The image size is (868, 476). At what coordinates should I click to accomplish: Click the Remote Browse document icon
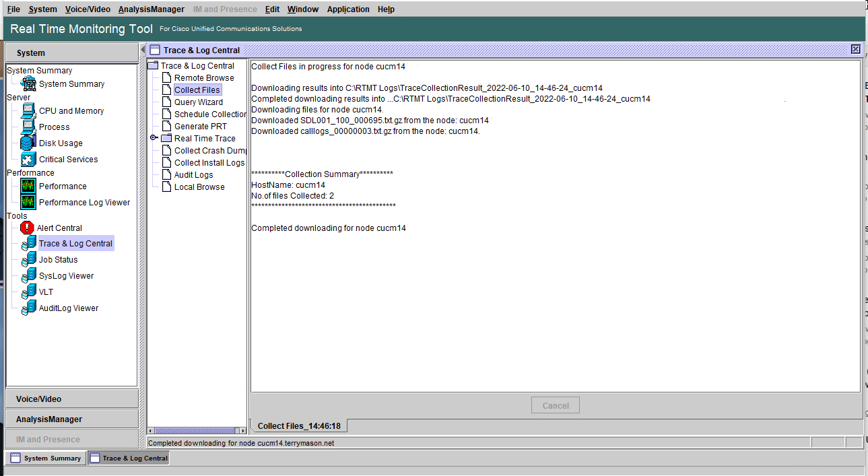pyautogui.click(x=168, y=78)
